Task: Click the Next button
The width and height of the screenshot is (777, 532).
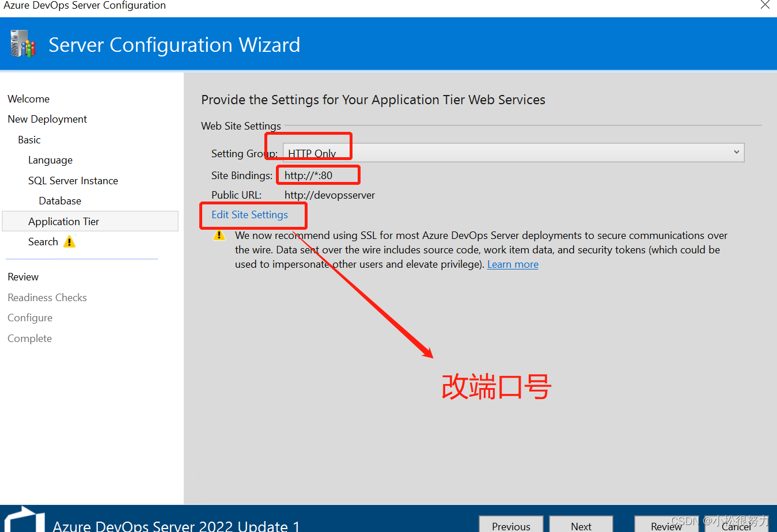Action: 581,525
